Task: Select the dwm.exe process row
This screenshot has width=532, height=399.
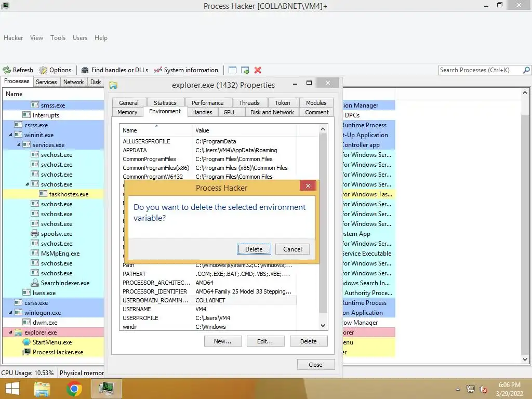Action: (54, 322)
